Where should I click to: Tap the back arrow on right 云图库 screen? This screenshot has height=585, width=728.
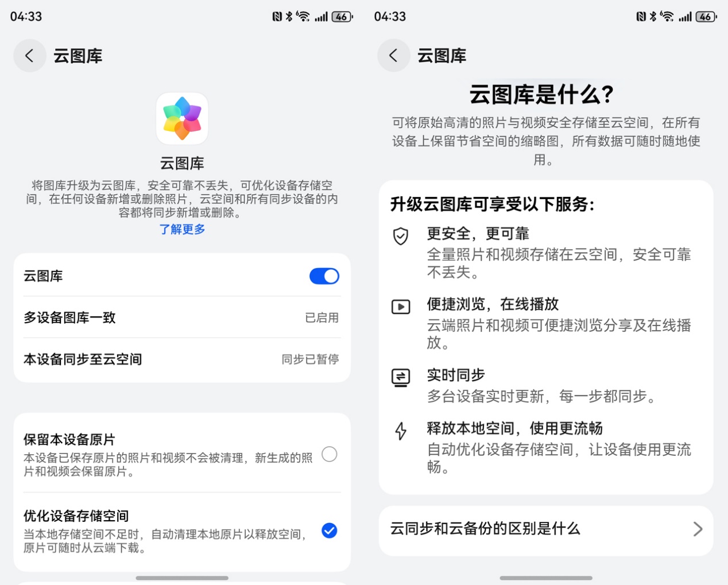pos(394,56)
